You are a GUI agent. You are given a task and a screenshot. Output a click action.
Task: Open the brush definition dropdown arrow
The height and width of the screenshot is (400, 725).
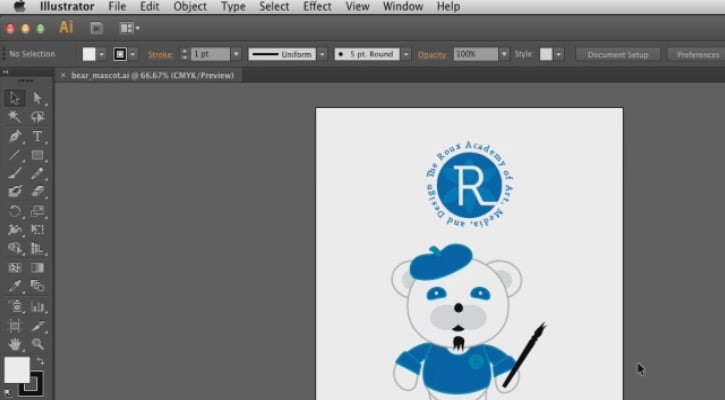pos(406,54)
